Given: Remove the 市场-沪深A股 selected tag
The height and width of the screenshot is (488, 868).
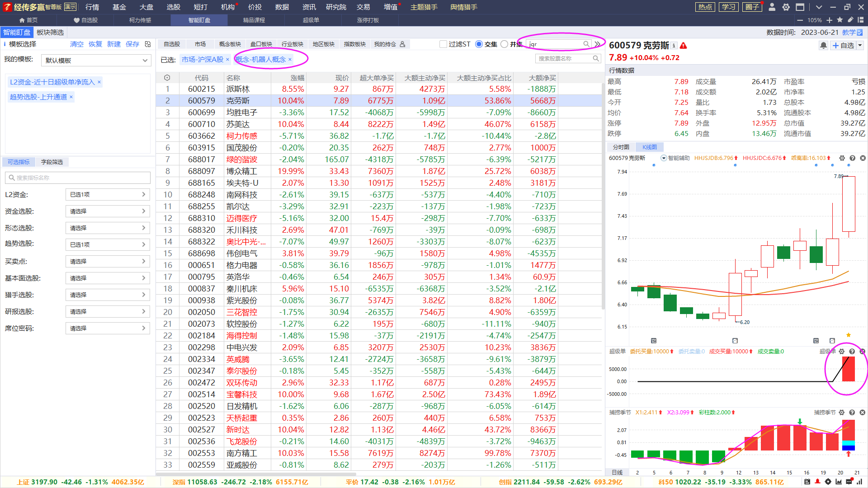Looking at the screenshot, I should point(227,59).
